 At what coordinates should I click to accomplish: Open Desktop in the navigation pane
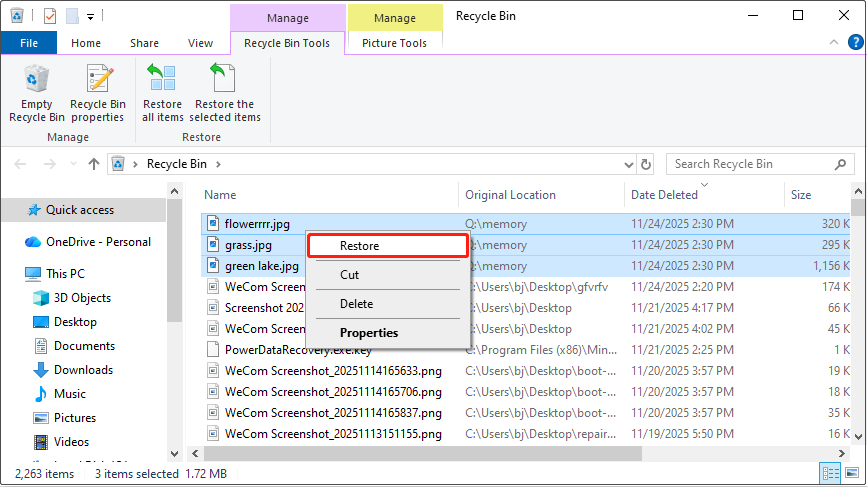[65, 322]
